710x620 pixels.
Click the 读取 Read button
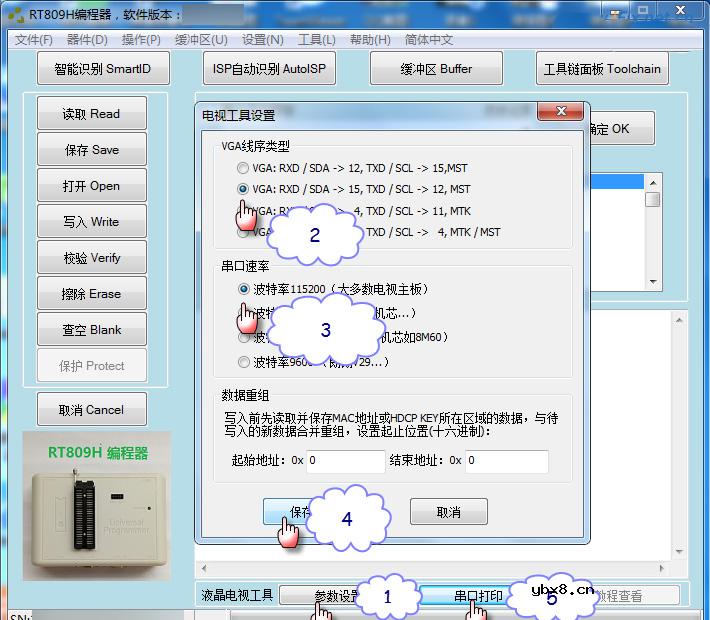[x=92, y=113]
